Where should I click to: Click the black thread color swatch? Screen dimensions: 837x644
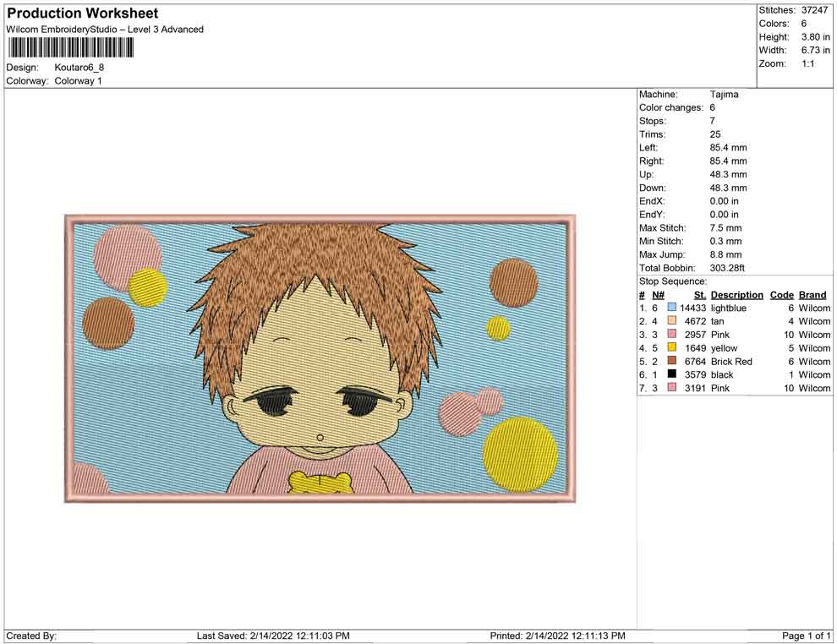671,374
